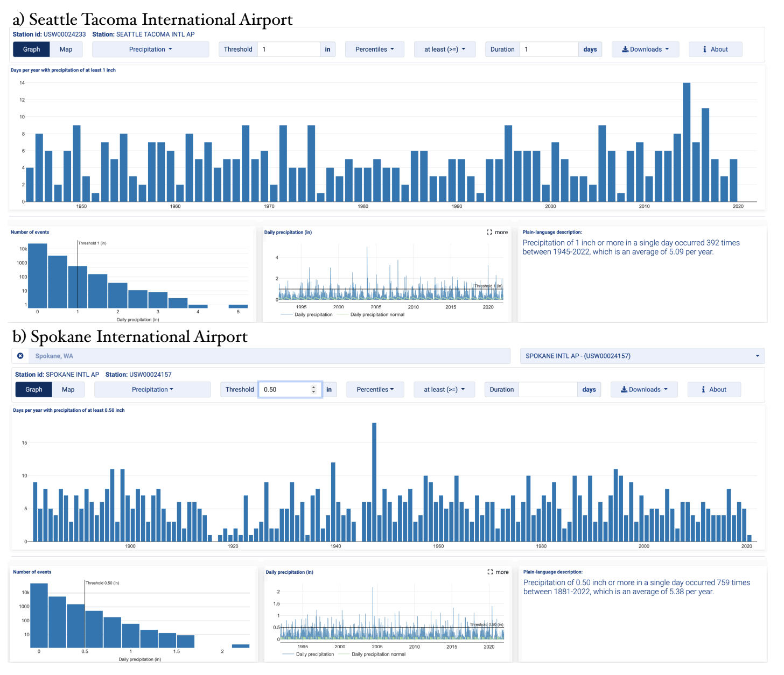Open Spokane station selector dropdown

coord(642,356)
